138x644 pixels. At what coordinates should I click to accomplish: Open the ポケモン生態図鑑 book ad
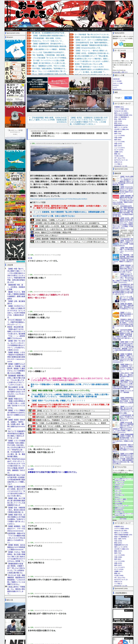15,183
